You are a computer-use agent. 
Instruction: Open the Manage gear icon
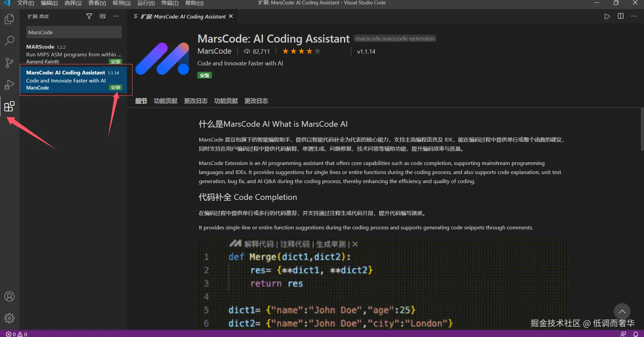click(9, 318)
